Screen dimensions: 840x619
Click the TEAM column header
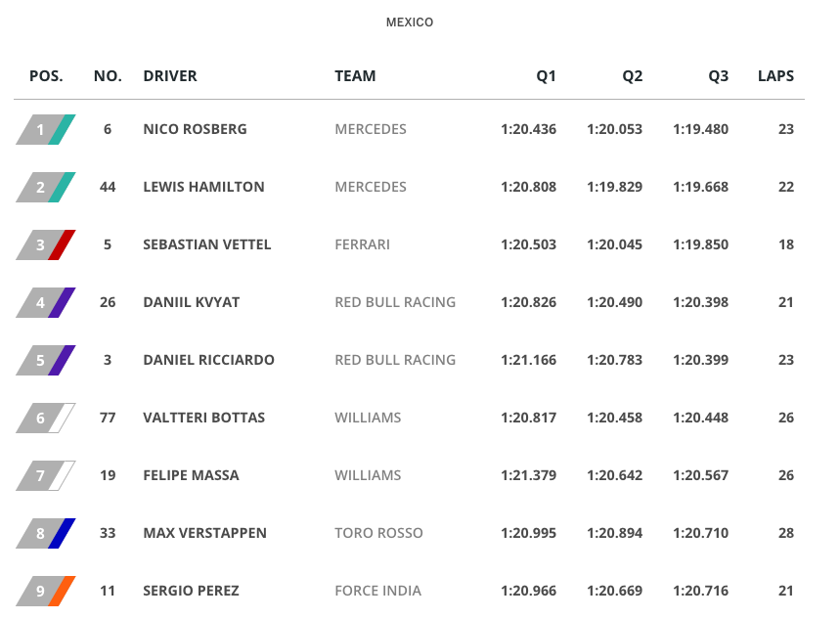[x=355, y=75]
